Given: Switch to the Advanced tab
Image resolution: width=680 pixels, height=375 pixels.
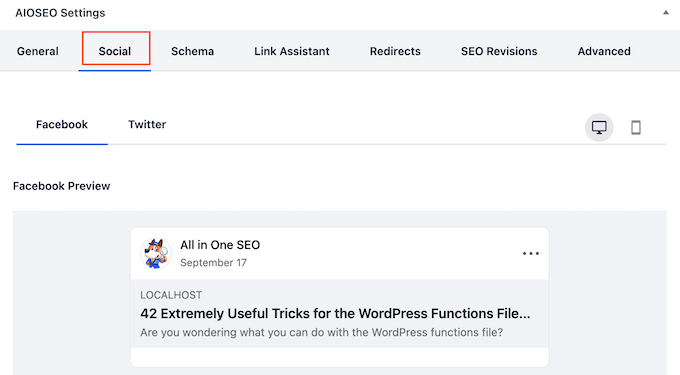Looking at the screenshot, I should [x=604, y=51].
